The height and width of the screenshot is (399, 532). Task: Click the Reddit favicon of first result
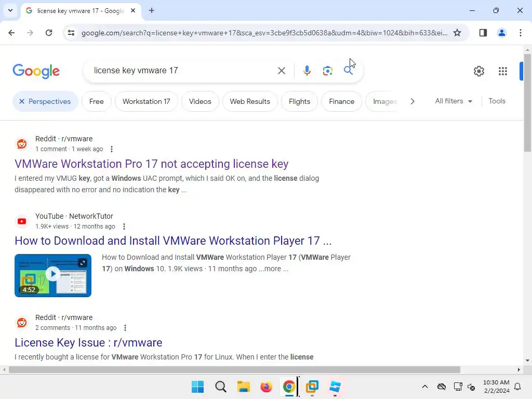22,144
